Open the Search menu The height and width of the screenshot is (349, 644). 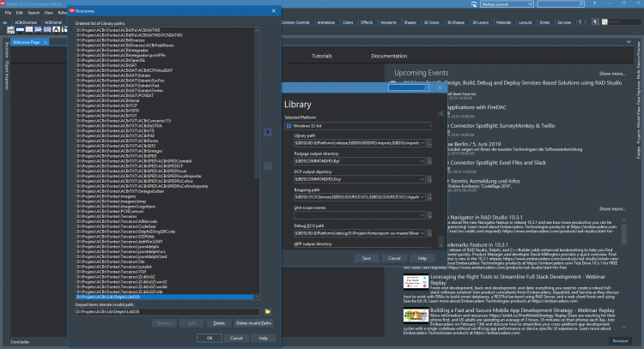point(33,13)
